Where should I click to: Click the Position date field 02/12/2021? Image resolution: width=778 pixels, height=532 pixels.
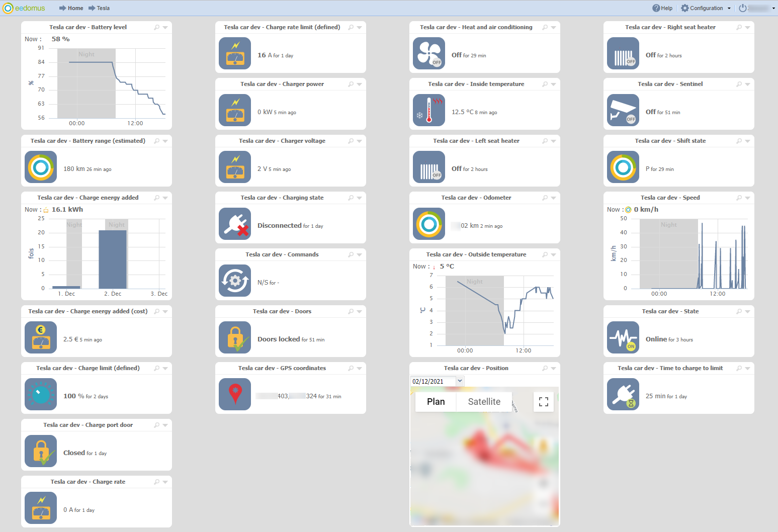[433, 381]
